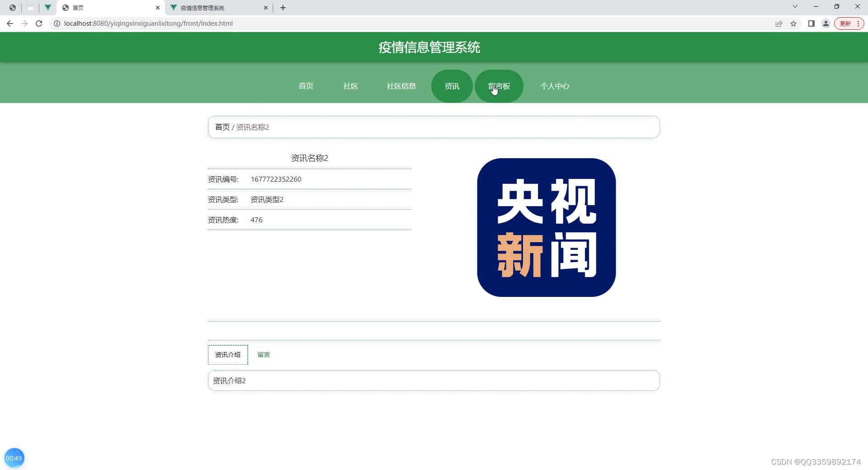This screenshot has width=868, height=470.
Task: Minimize the browser window
Action: (x=816, y=6)
